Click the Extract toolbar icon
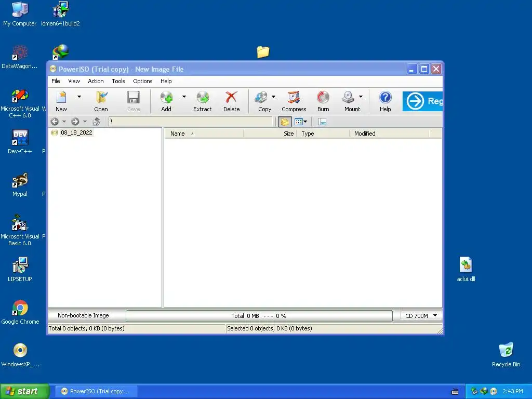The height and width of the screenshot is (399, 532). [x=203, y=101]
